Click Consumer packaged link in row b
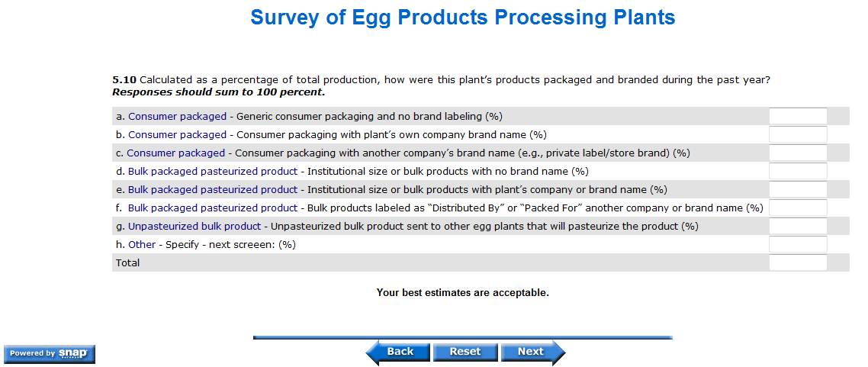The height and width of the screenshot is (367, 868). (x=177, y=135)
